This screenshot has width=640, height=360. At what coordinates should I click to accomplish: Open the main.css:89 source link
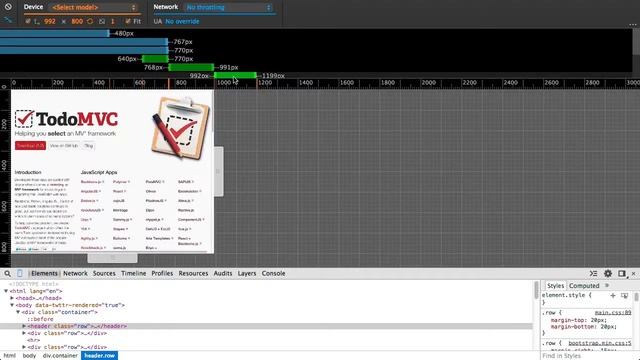pos(613,313)
